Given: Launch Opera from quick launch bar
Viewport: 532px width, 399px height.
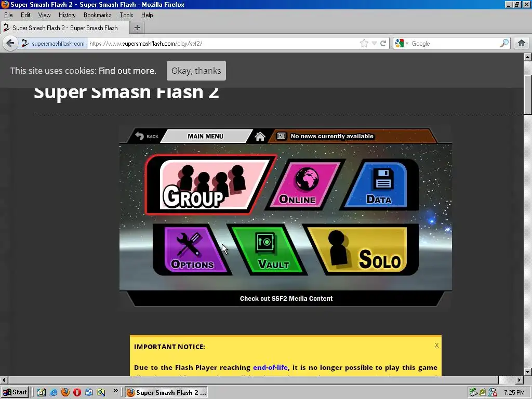Looking at the screenshot, I should [x=77, y=393].
